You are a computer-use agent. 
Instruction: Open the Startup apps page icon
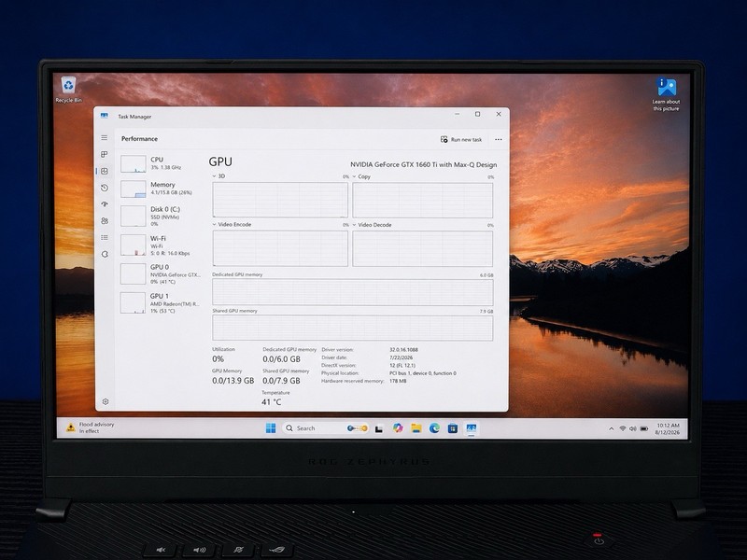coord(105,204)
